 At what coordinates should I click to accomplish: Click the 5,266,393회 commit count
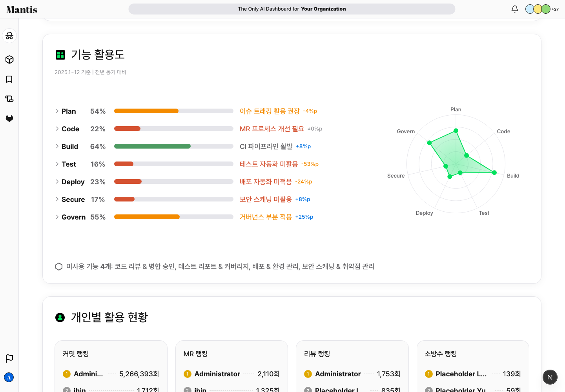139,374
